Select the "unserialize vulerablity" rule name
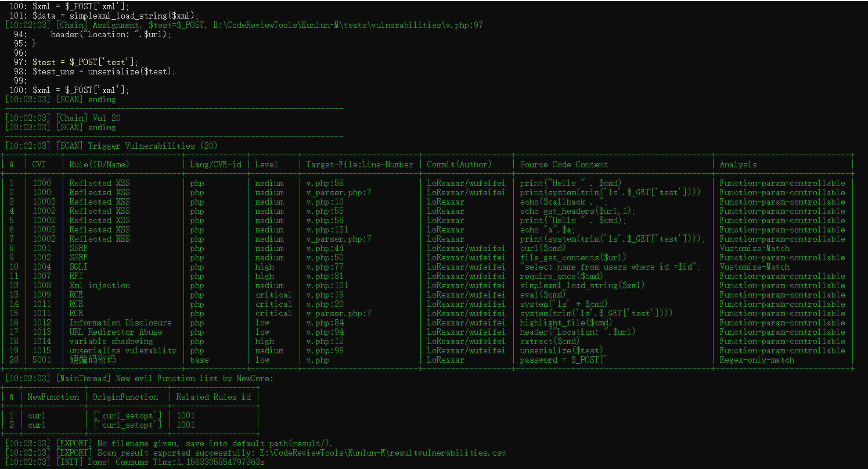This screenshot has height=469, width=868. 123,350
